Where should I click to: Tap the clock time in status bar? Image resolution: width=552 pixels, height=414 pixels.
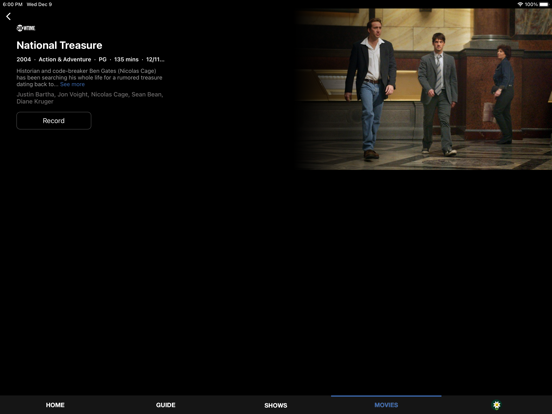pos(13,4)
